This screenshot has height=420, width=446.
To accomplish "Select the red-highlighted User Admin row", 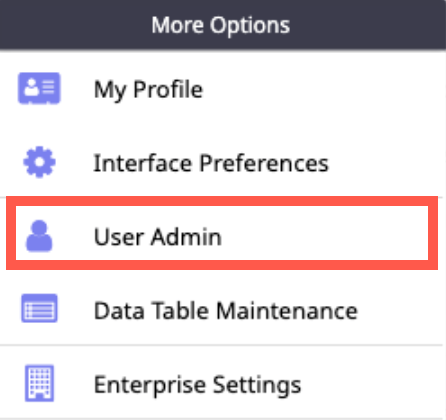I will tap(222, 233).
